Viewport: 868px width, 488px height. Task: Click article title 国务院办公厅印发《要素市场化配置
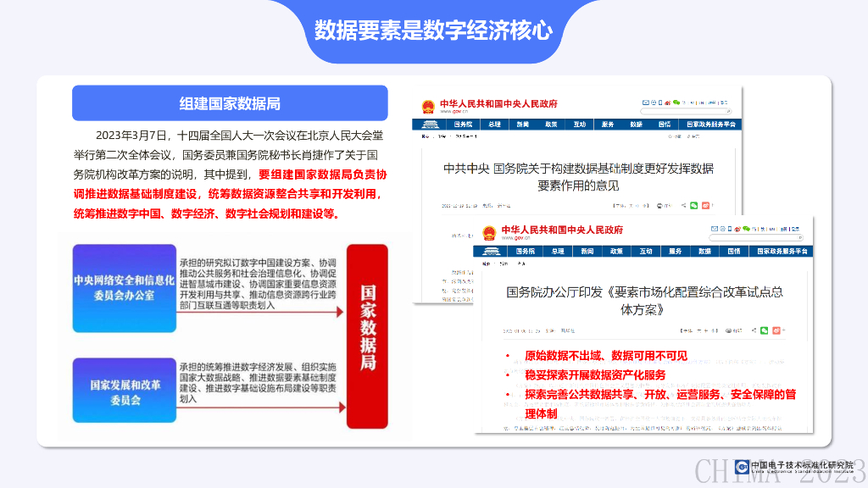click(x=644, y=301)
